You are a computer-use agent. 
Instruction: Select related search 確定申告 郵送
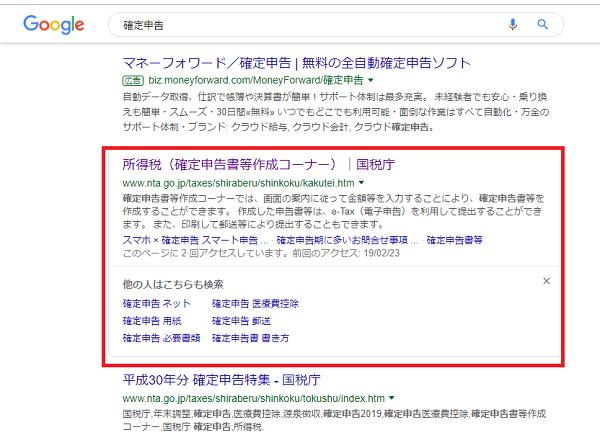tap(241, 321)
